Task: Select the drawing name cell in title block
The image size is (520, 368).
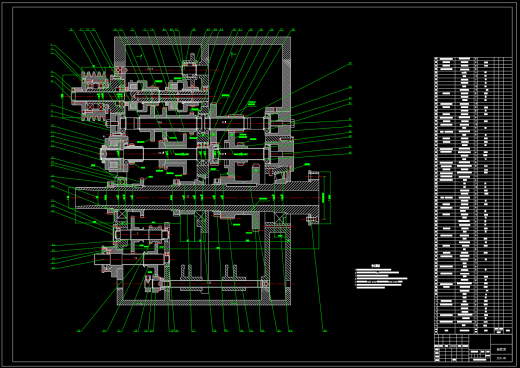Action: point(501,350)
